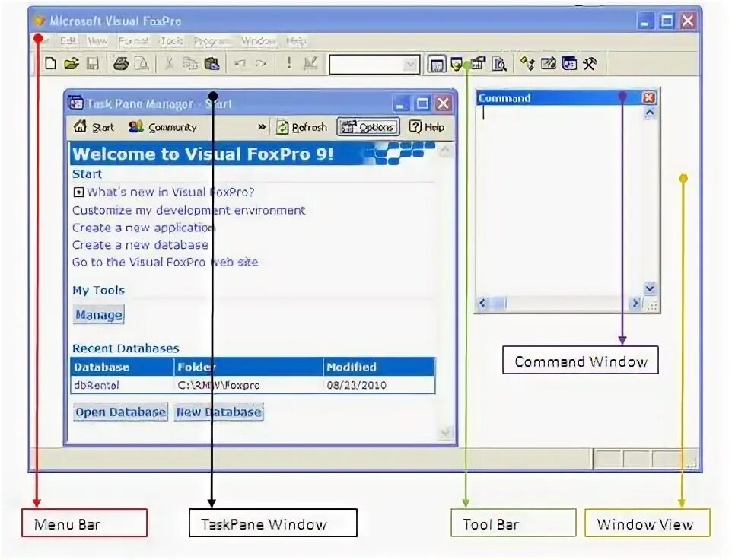Click the Save floppy disk icon
Viewport: 732px width, 560px height.
click(93, 63)
